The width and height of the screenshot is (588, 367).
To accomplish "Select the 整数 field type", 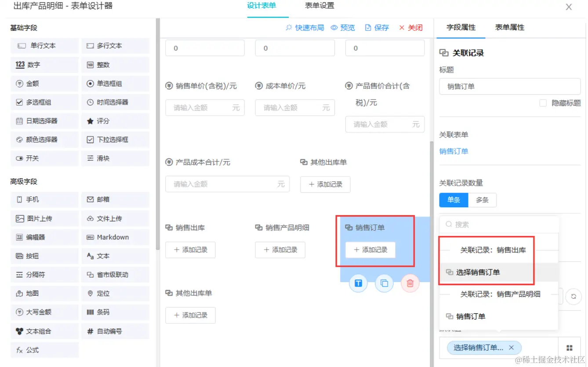I will click(x=116, y=65).
